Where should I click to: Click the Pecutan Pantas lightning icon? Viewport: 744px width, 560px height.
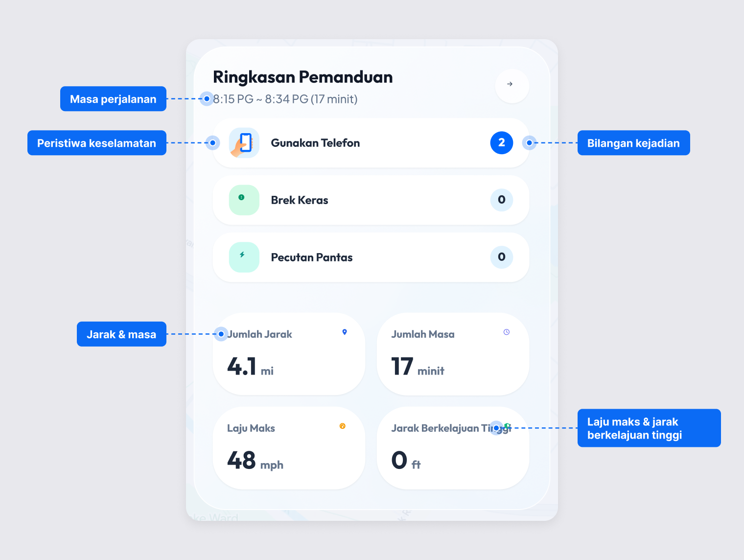pos(244,257)
